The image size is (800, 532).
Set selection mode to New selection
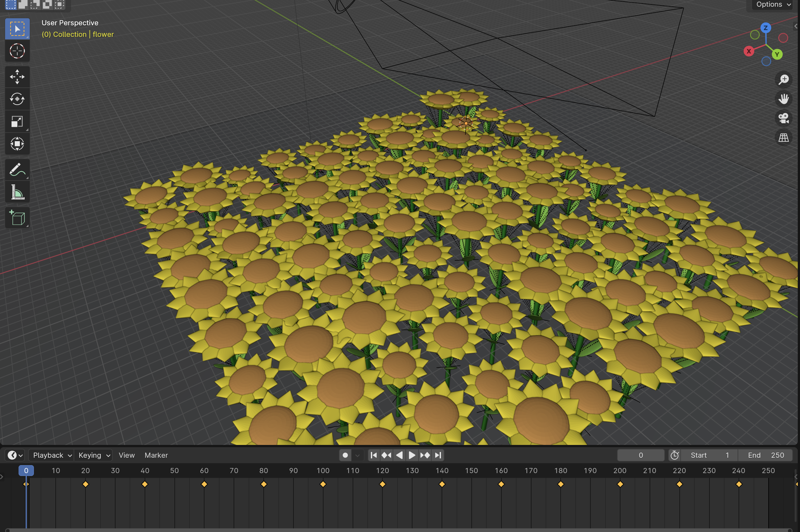point(11,4)
